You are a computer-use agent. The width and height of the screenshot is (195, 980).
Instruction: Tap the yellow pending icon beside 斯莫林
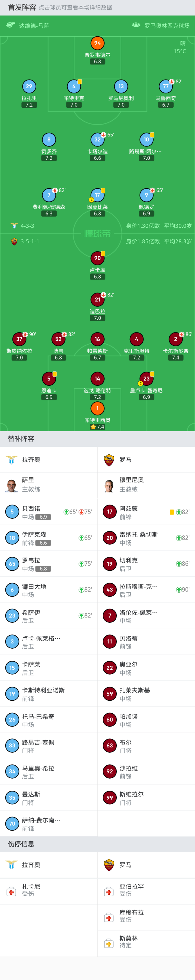coord(109,943)
